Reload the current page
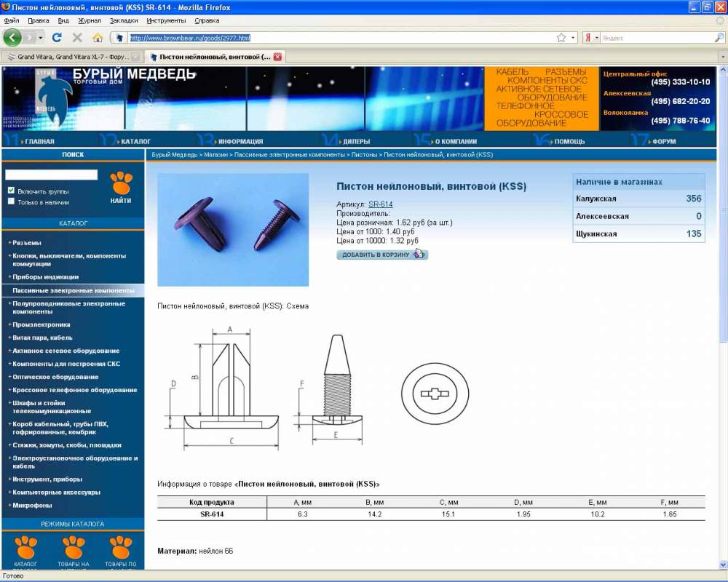728x582 pixels. pos(57,38)
